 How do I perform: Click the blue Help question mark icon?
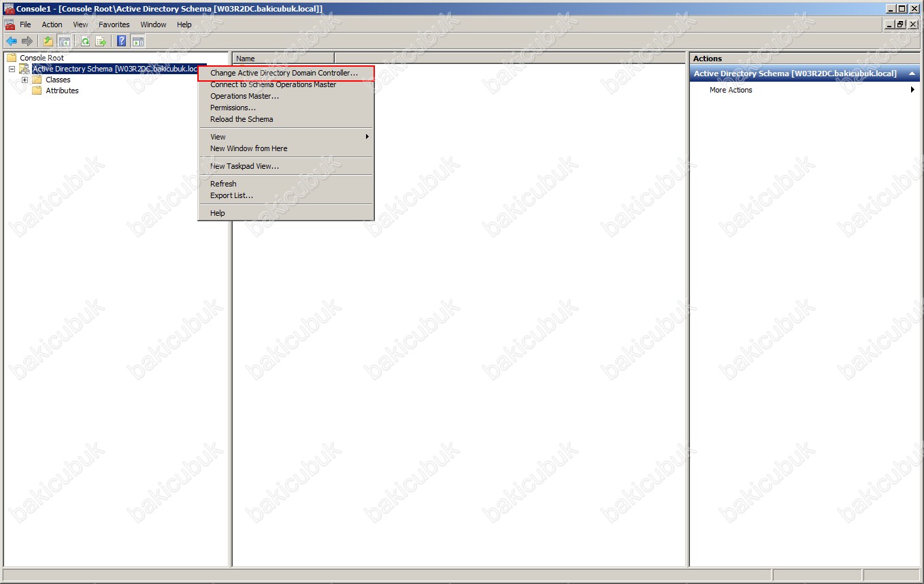(x=122, y=41)
